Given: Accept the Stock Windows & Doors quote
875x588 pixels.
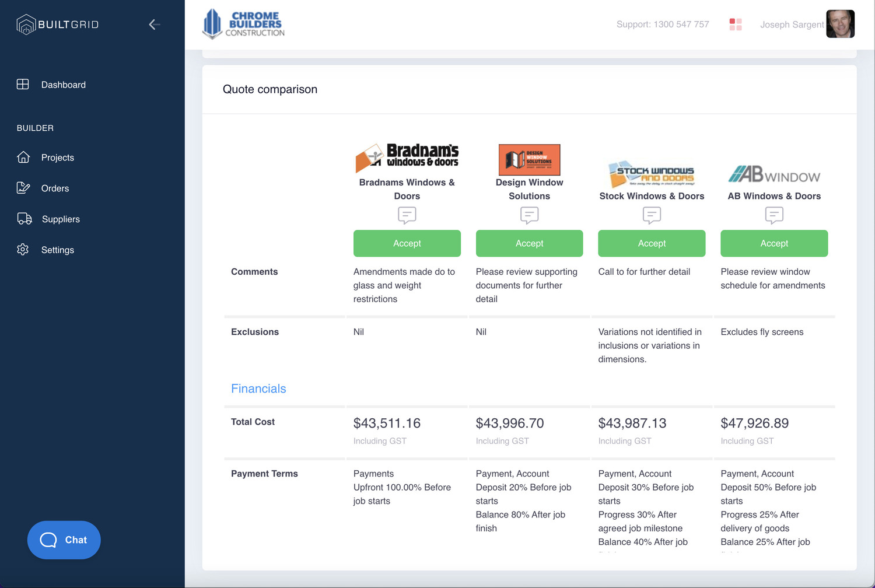Looking at the screenshot, I should (x=652, y=243).
